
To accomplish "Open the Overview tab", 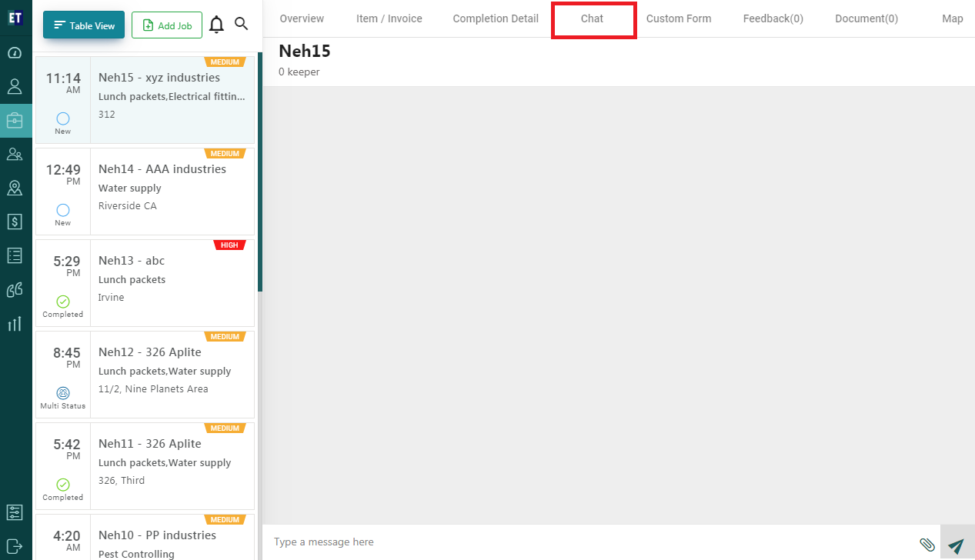I will [302, 18].
